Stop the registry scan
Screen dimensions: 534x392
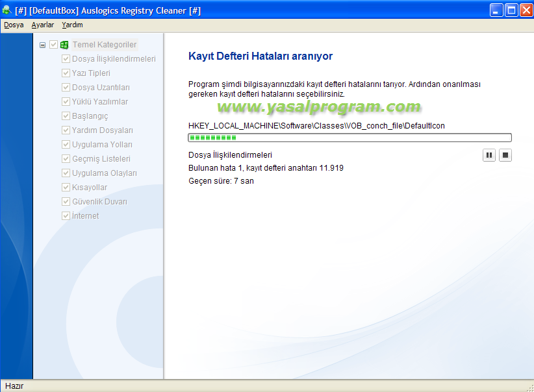pos(505,155)
